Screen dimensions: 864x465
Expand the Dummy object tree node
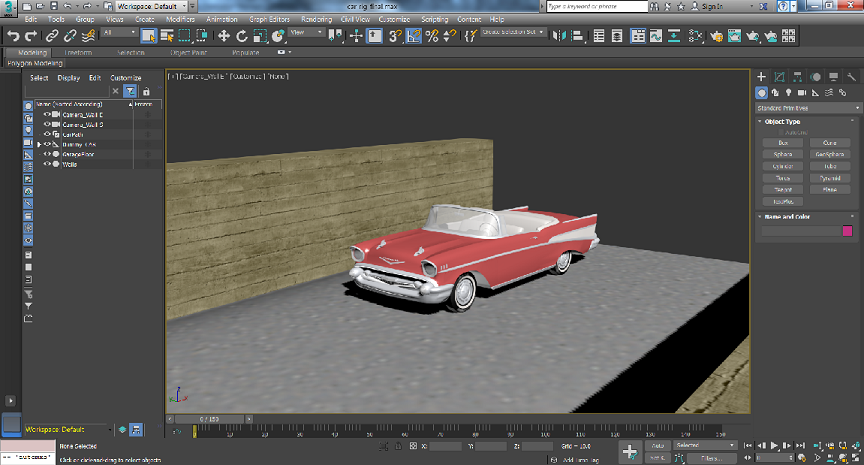(39, 144)
